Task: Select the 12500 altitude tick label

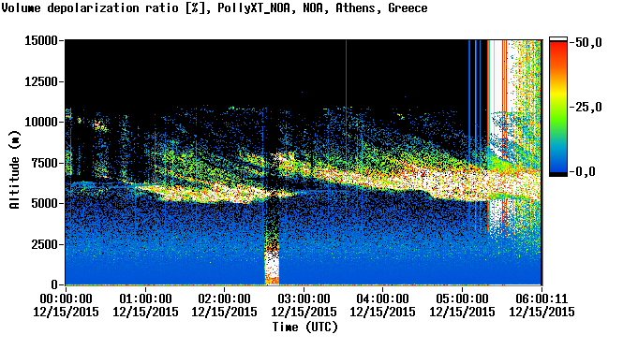Action: coord(41,81)
